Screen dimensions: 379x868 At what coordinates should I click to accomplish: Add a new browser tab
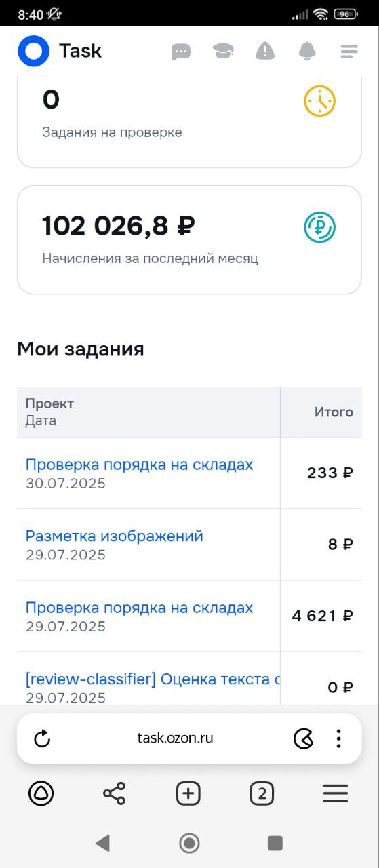pos(188,793)
